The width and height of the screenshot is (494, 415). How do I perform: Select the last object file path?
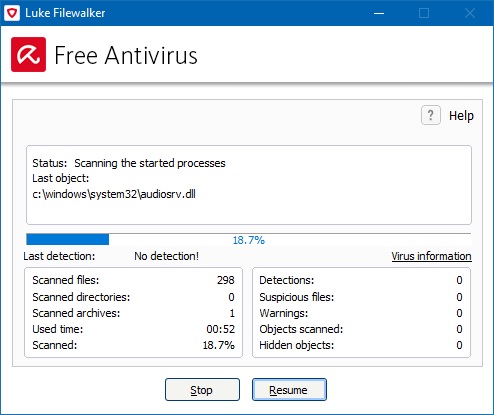[x=114, y=194]
